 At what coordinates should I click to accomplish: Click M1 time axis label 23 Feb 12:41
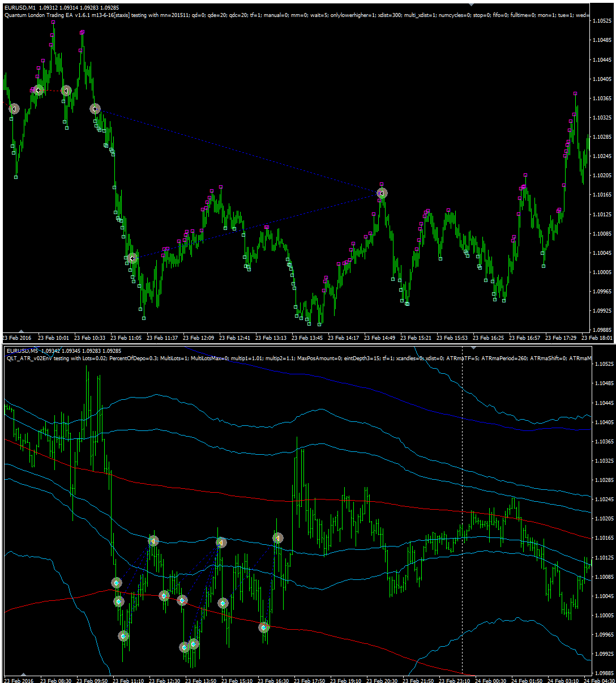pyautogui.click(x=234, y=338)
